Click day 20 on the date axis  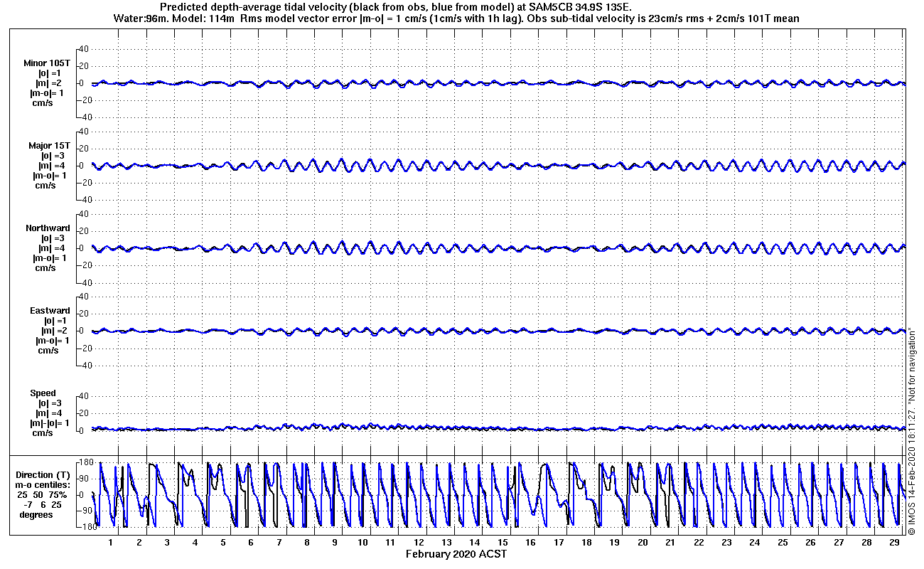click(643, 543)
